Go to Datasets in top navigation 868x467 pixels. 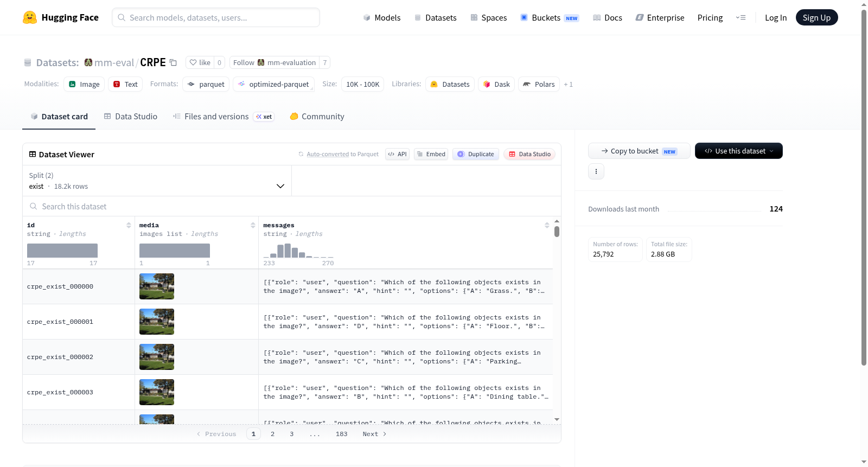click(435, 17)
